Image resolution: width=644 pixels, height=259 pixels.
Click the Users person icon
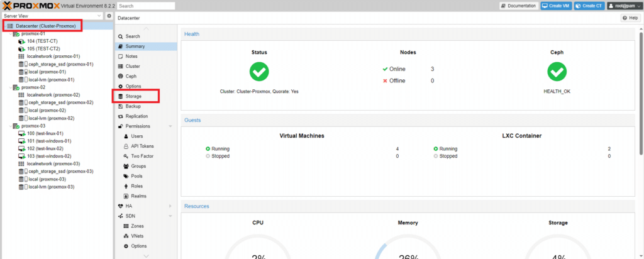click(x=126, y=136)
